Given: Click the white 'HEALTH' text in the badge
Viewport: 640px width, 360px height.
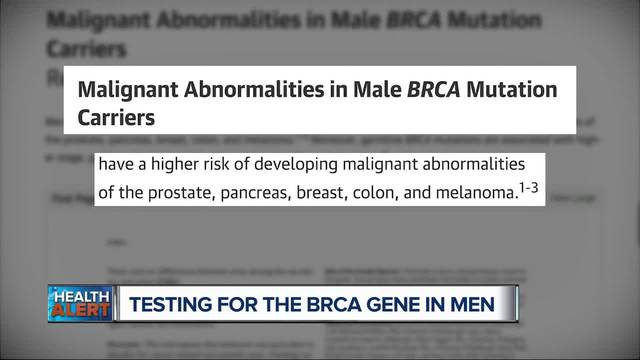Looking at the screenshot, I should [82, 296].
